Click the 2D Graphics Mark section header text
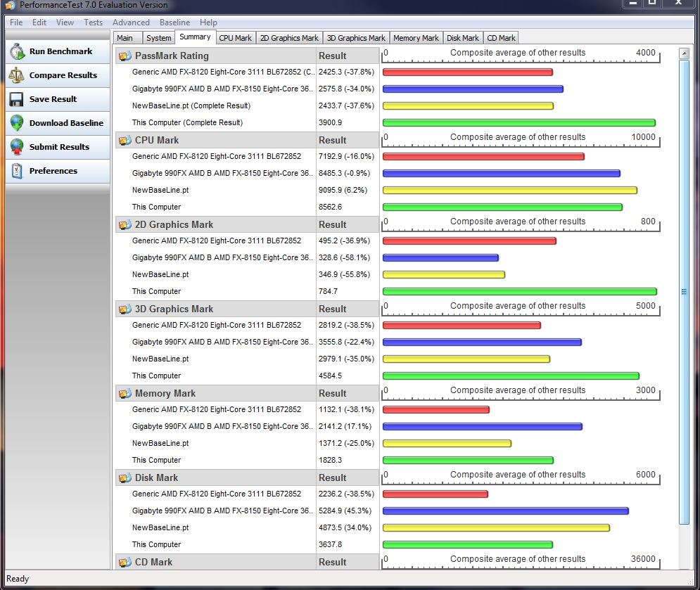The image size is (700, 590). pyautogui.click(x=174, y=224)
